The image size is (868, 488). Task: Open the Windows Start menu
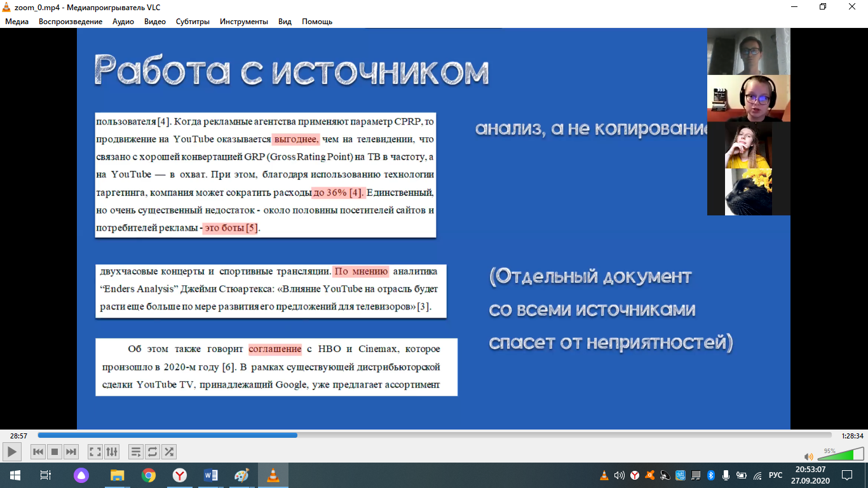[15, 475]
